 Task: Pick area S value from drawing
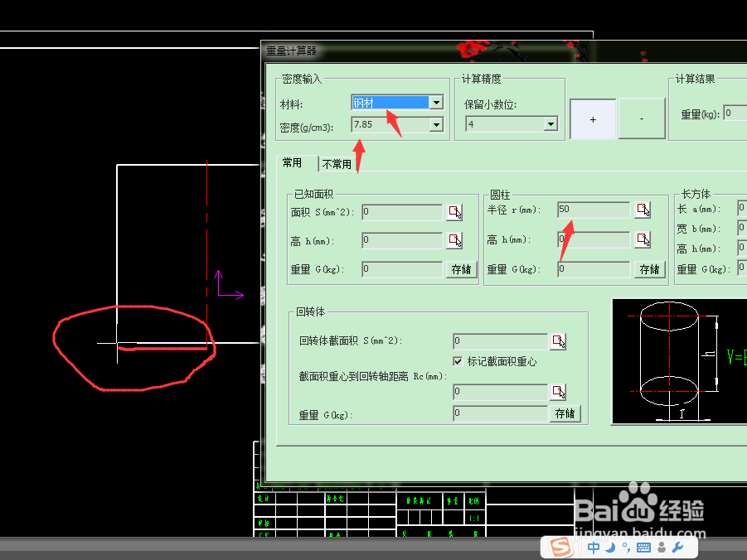(454, 212)
